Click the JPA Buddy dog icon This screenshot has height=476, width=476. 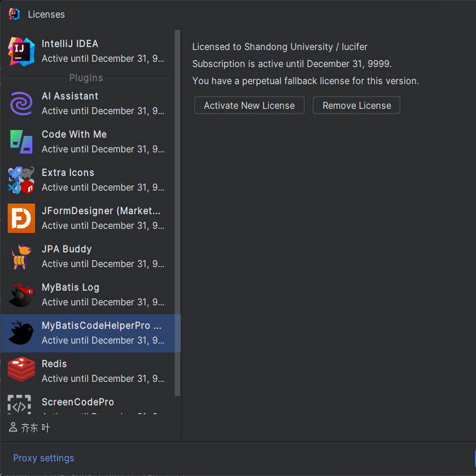(x=21, y=257)
